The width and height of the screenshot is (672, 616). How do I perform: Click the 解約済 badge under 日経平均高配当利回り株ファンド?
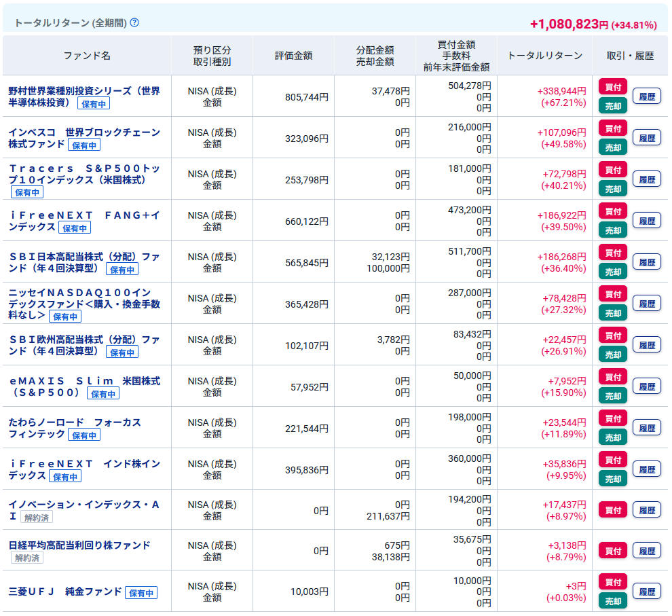coord(27,558)
